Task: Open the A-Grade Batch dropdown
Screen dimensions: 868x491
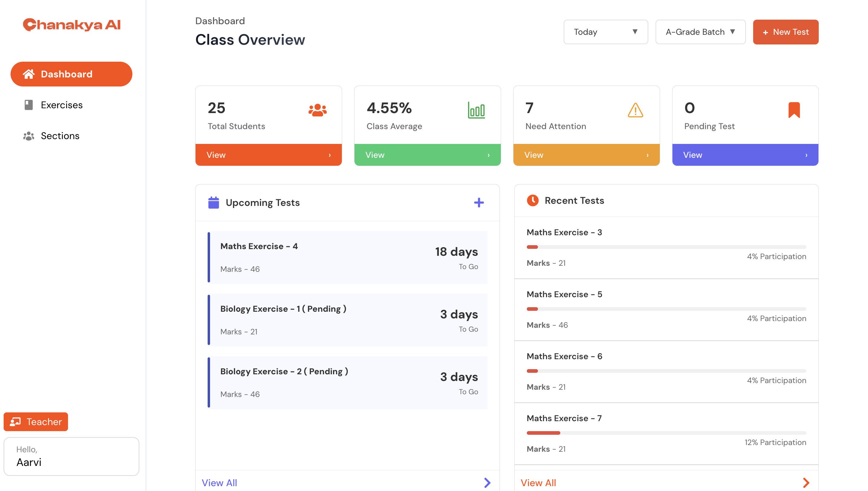Action: pyautogui.click(x=700, y=32)
